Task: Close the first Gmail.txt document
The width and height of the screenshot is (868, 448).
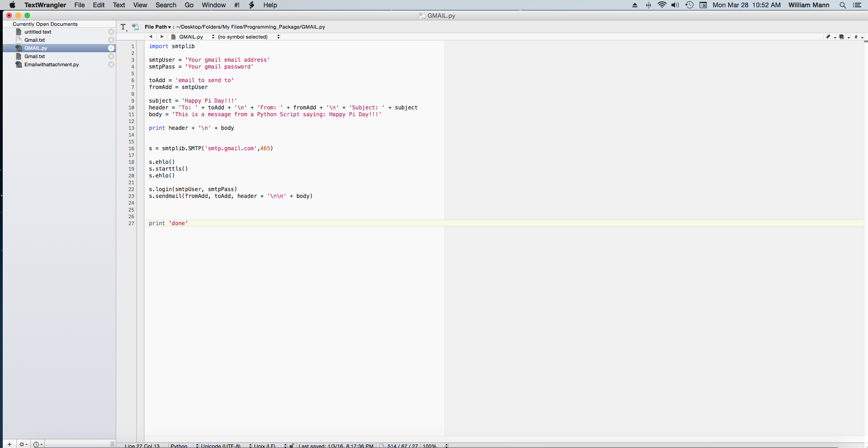Action: [x=111, y=40]
